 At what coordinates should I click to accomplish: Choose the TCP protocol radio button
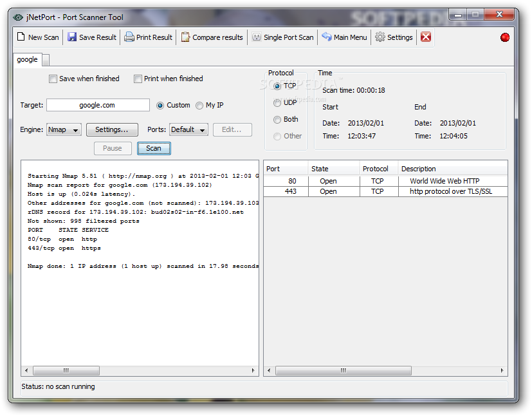point(277,86)
